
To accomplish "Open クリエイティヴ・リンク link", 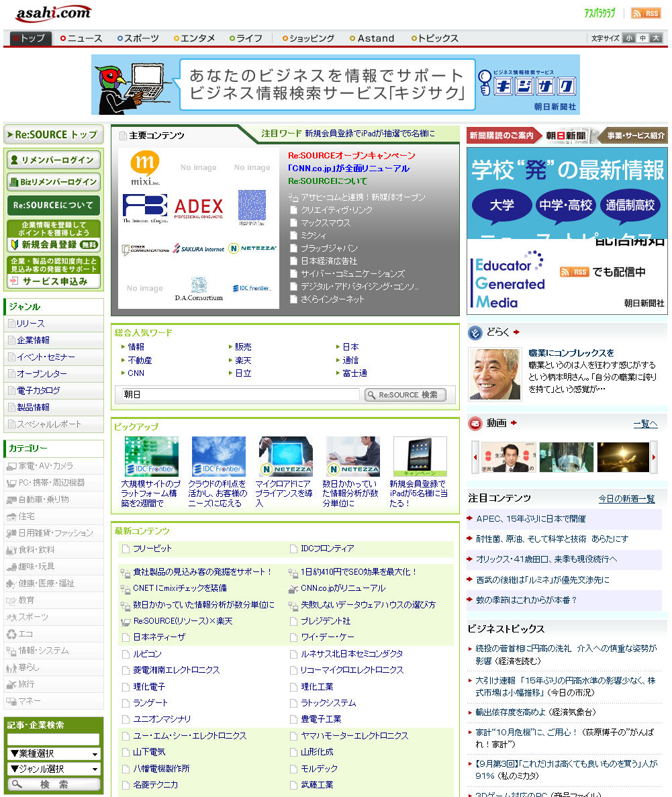I will click(336, 210).
